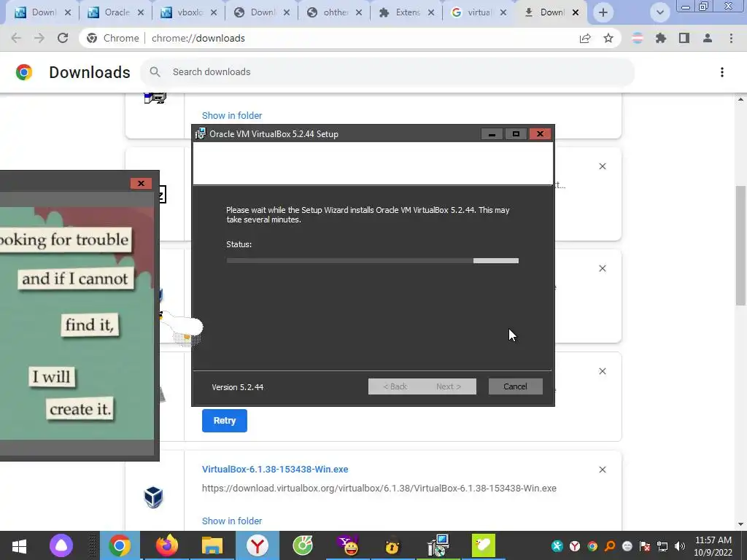Screen dimensions: 747x560
Task: Click the top 'Show in folder' link
Action: [x=232, y=115]
